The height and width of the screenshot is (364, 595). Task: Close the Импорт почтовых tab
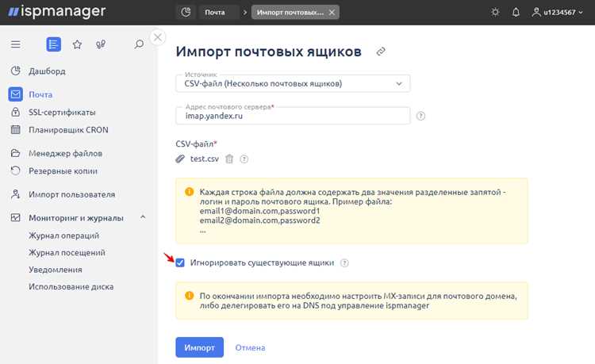[x=332, y=12]
